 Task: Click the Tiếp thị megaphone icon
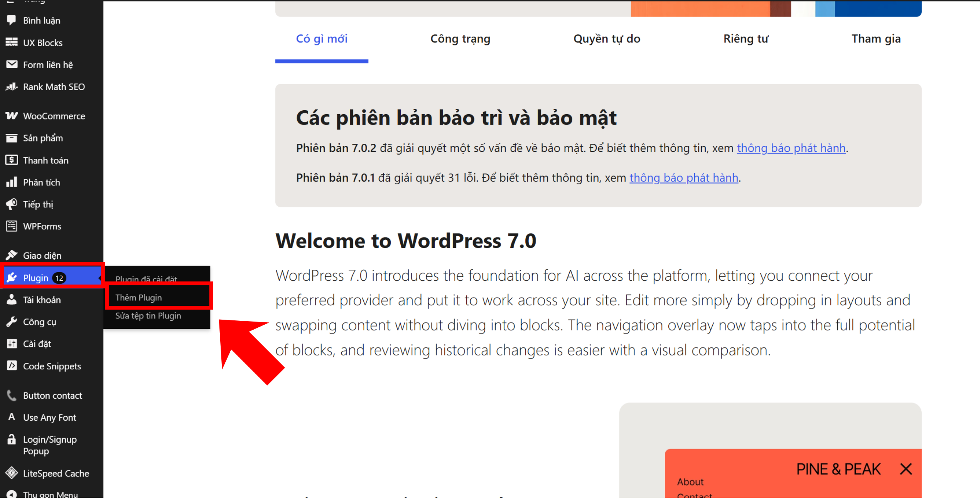tap(12, 204)
